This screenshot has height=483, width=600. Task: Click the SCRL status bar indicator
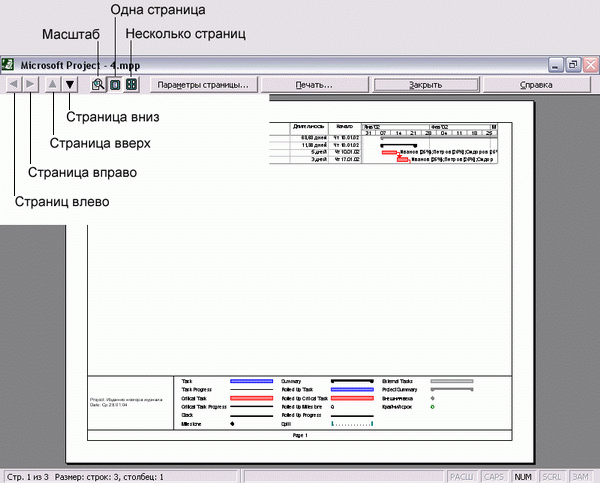[551, 477]
